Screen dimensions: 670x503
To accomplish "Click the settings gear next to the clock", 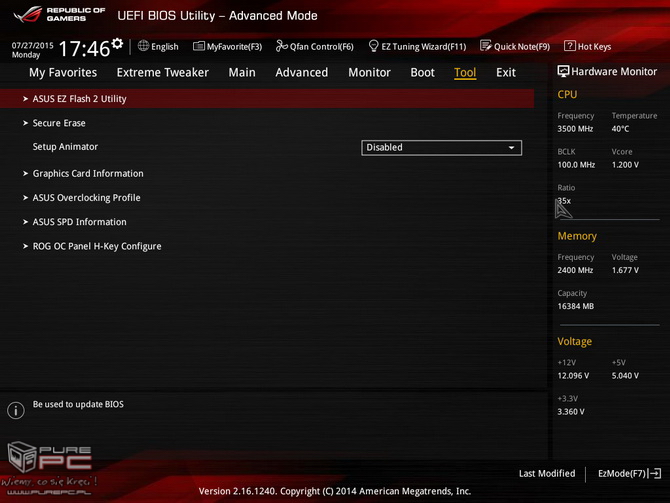I will 117,44.
